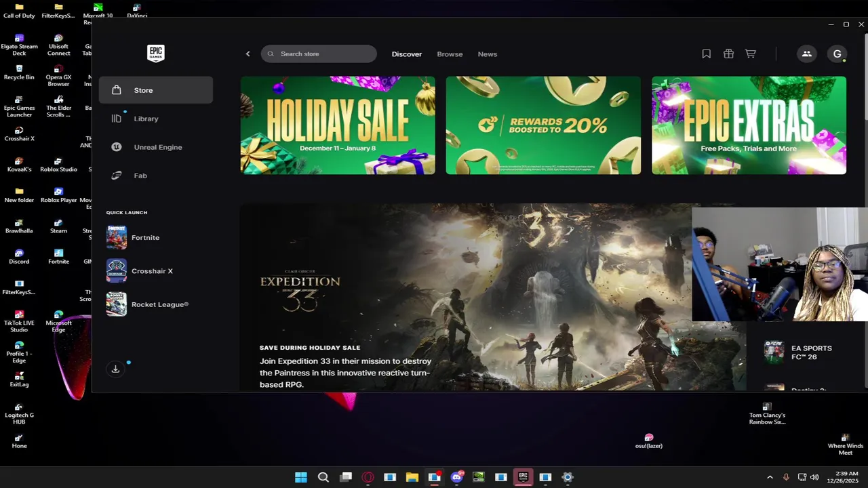Open ExitLag desktop shortcut
Viewport: 868px width, 488px height.
(19, 380)
